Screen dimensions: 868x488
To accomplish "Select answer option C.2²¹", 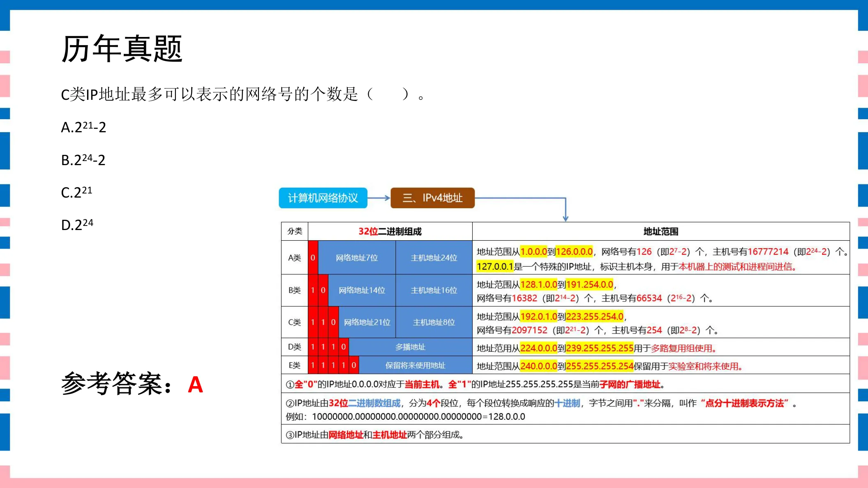I will point(76,192).
